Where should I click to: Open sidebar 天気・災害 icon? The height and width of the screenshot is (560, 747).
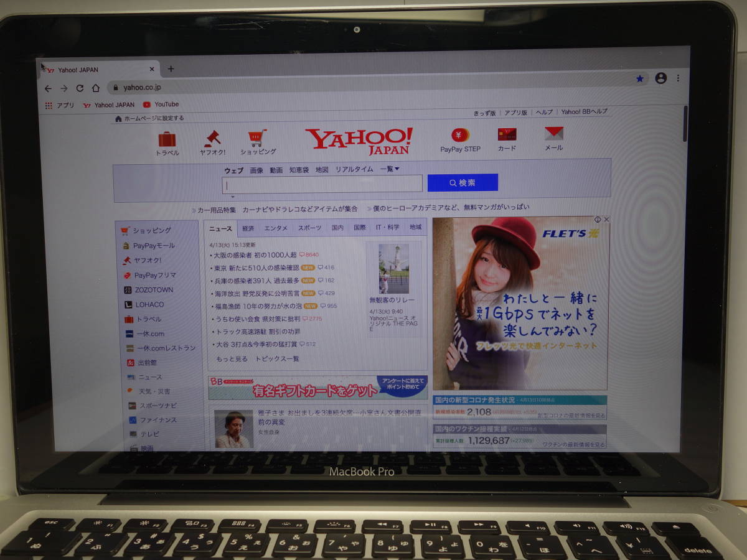131,391
